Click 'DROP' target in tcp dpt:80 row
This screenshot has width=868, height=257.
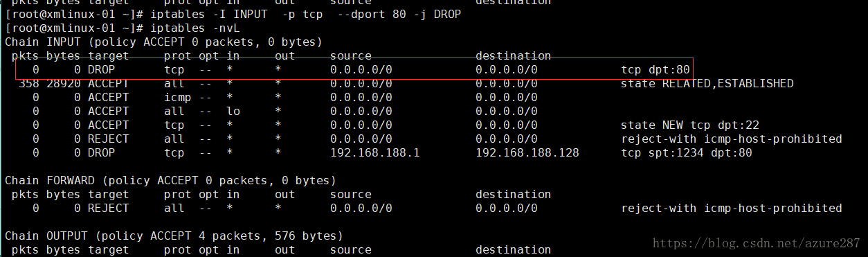102,70
